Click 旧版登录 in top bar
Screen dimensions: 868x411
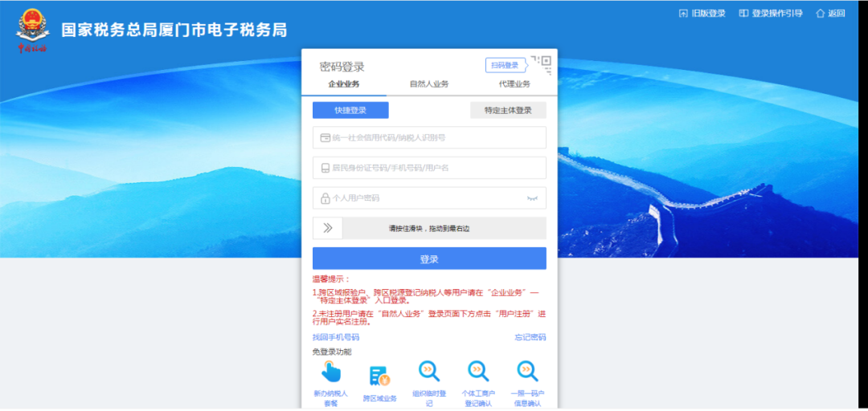(702, 14)
